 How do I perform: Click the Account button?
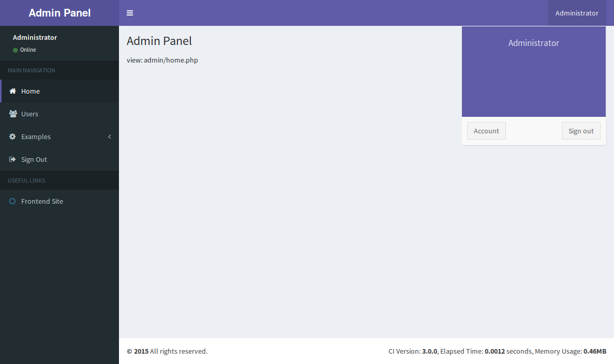coord(486,131)
